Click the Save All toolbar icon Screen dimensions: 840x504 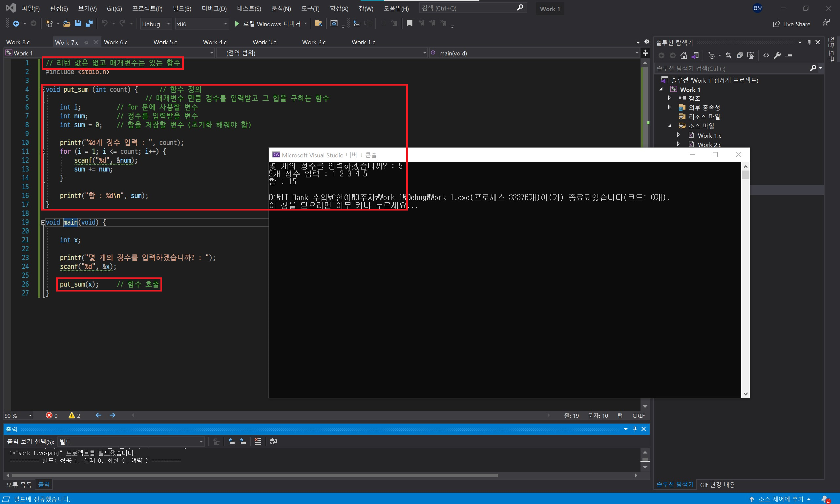click(89, 23)
